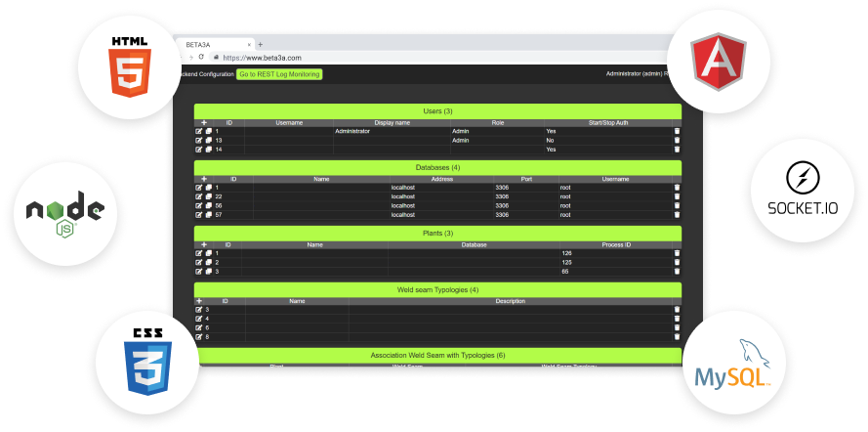Close the BETA3A browser tab
The height and width of the screenshot is (432, 868).
[249, 44]
